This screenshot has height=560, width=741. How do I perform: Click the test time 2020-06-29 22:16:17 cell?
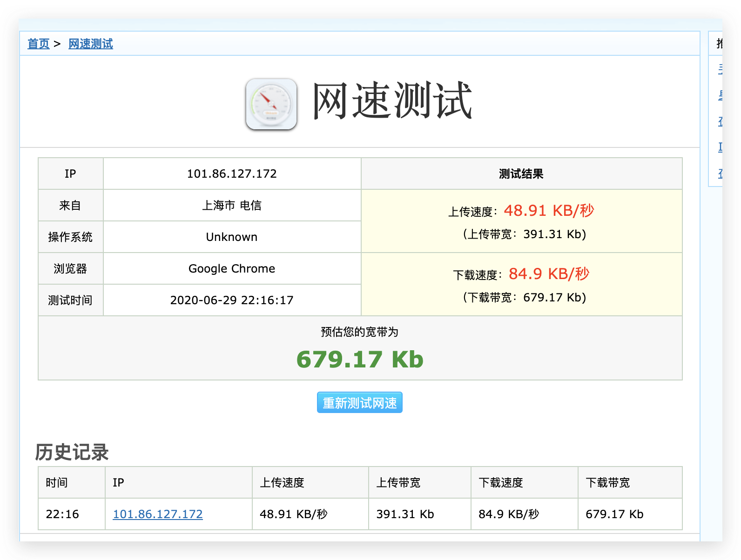pyautogui.click(x=232, y=300)
